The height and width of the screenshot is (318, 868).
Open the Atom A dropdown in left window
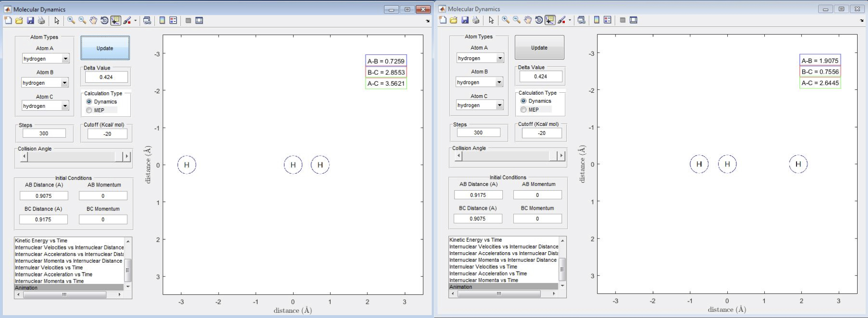coord(65,59)
